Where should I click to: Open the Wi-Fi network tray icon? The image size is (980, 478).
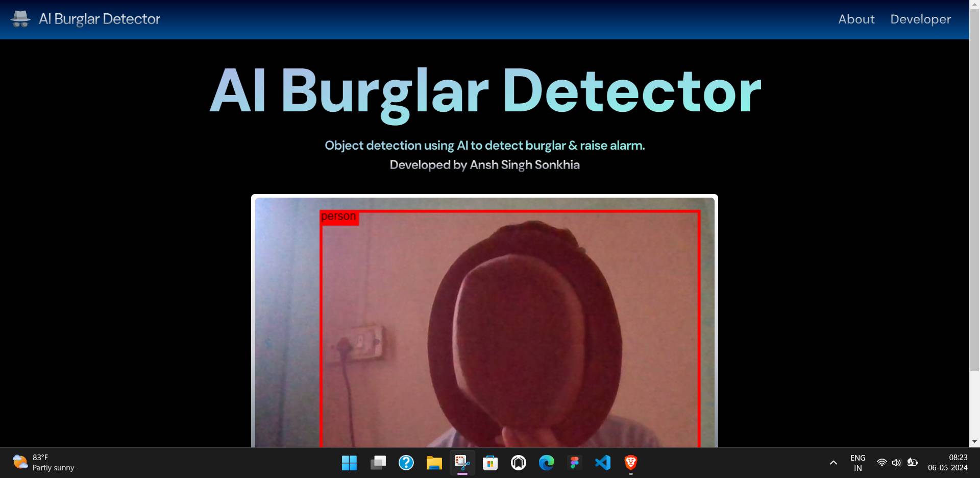882,463
